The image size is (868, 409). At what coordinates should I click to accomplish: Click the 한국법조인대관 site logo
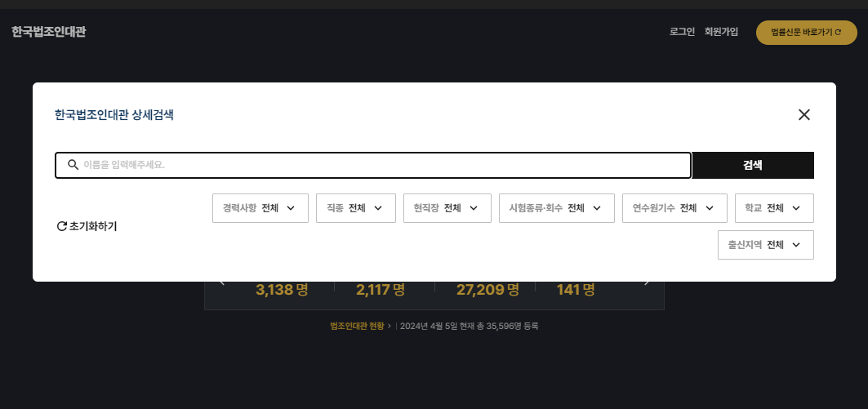click(49, 32)
